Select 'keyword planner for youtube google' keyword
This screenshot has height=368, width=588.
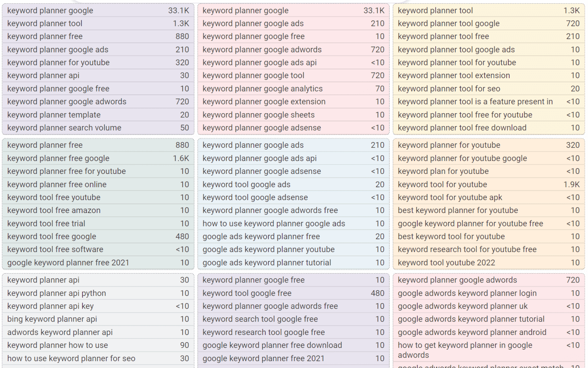tap(463, 158)
